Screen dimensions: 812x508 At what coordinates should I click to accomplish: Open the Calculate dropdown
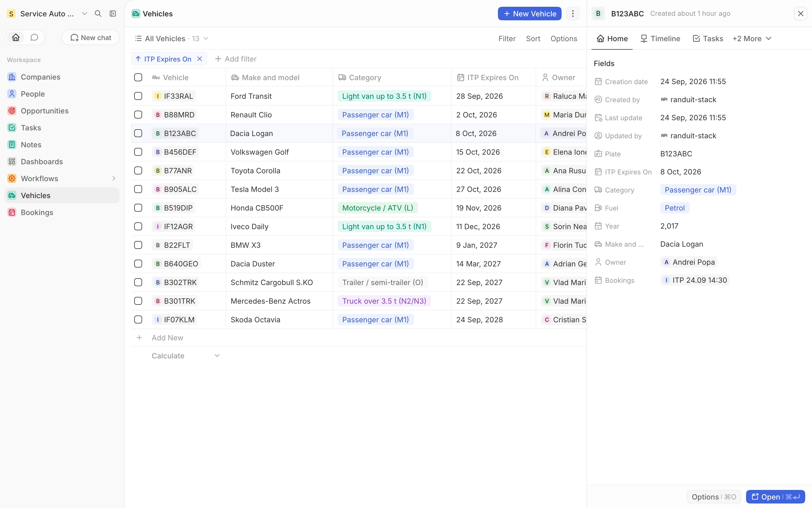(186, 356)
